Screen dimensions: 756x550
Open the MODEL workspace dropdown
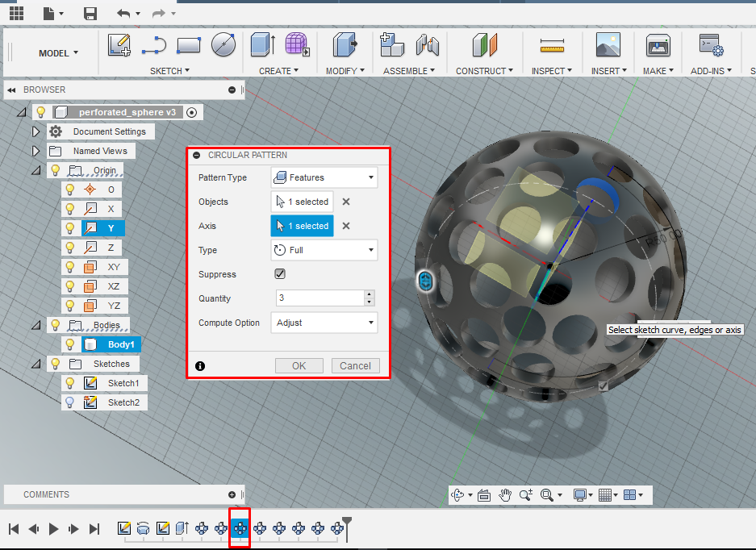click(58, 53)
